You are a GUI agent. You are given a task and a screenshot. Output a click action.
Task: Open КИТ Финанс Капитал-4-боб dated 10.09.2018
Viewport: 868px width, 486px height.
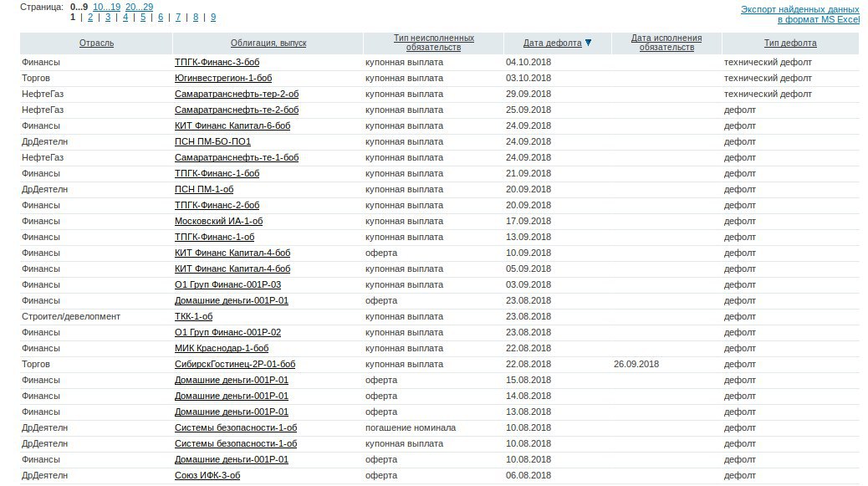pos(232,253)
